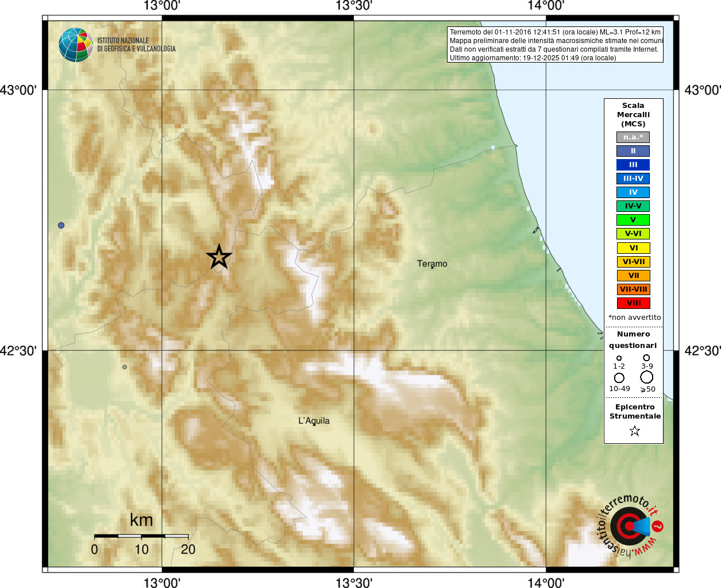This screenshot has height=588, width=721.
Task: Click the bottom 13°30' longitude label
Action: point(354,582)
